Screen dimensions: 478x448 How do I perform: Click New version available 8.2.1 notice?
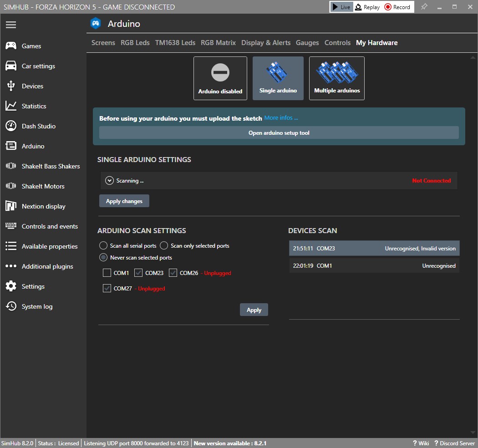(230, 443)
